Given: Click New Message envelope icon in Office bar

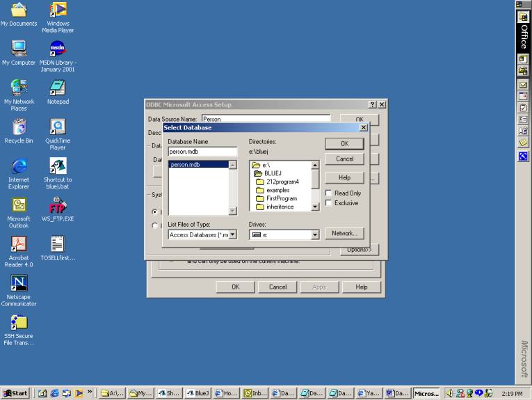Looking at the screenshot, I should pyautogui.click(x=523, y=85).
